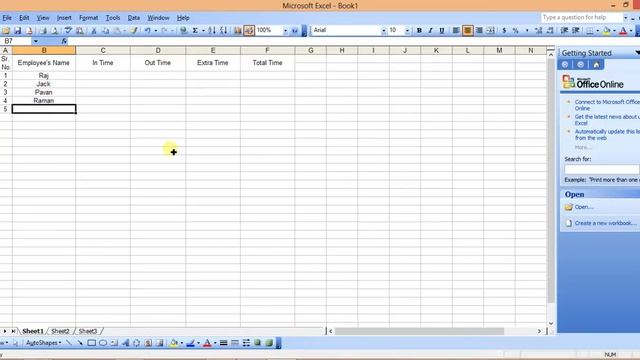This screenshot has height=360, width=640.
Task: Open the Borders dropdown arrow
Action: [x=597, y=31]
